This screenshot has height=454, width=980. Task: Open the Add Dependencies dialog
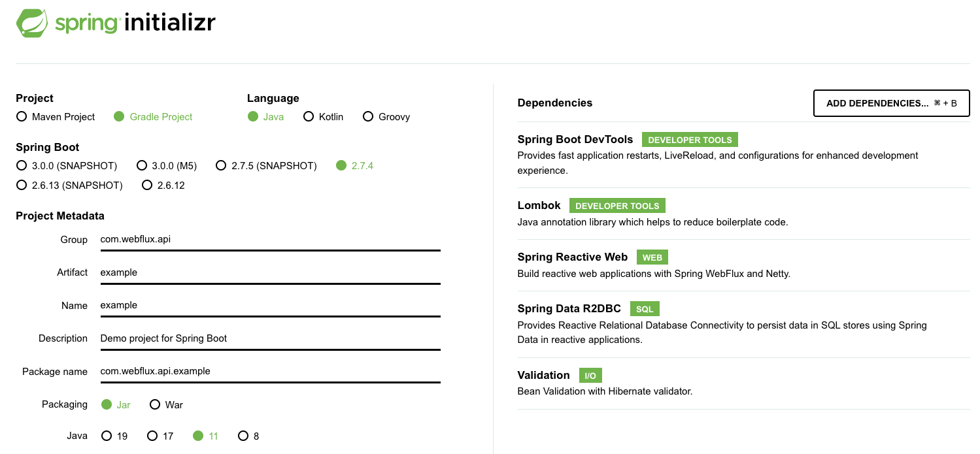click(891, 103)
